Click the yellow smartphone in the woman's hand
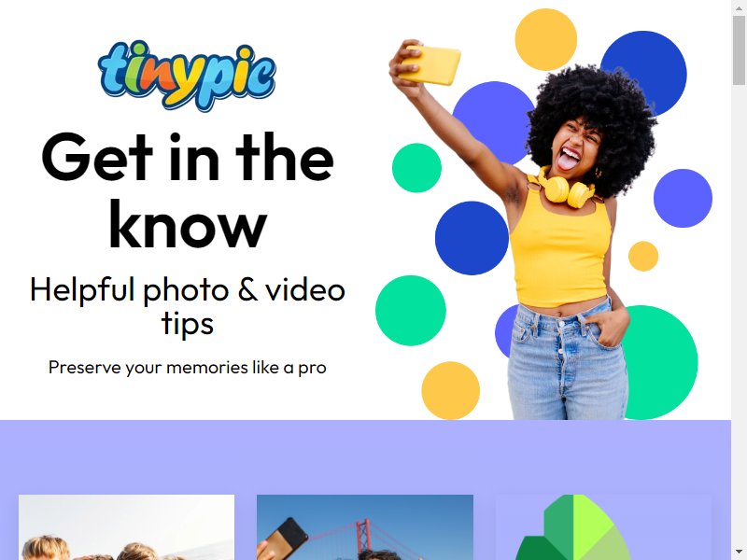Image resolution: width=747 pixels, height=560 pixels. point(430,64)
